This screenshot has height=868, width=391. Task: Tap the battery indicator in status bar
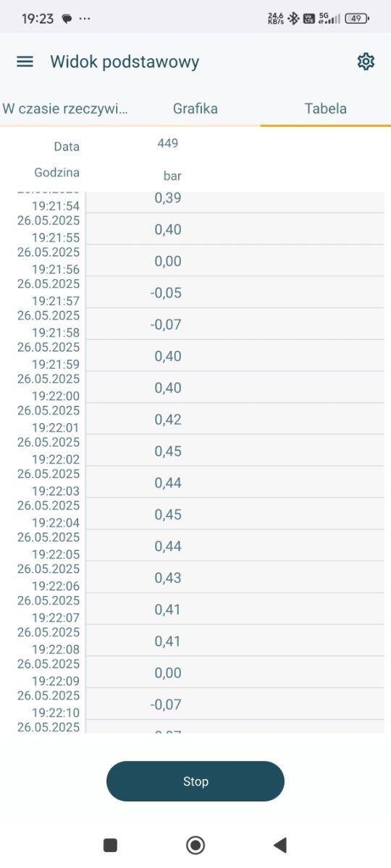pyautogui.click(x=356, y=19)
